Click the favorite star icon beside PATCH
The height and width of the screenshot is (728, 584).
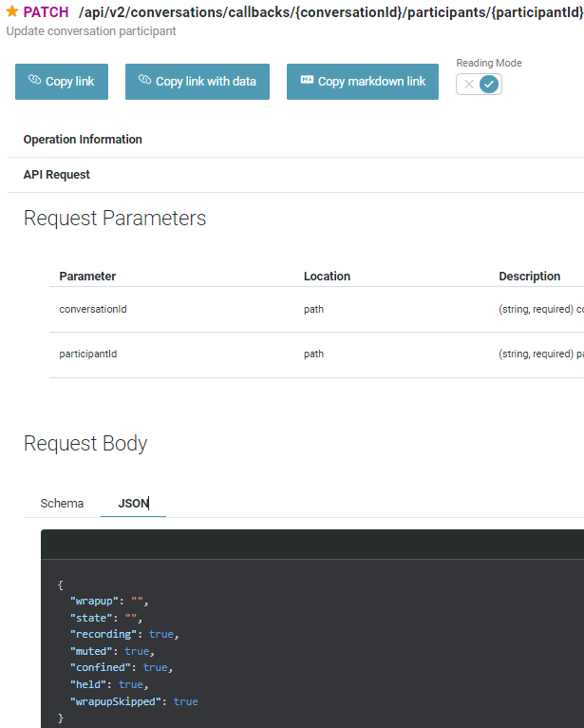point(12,12)
